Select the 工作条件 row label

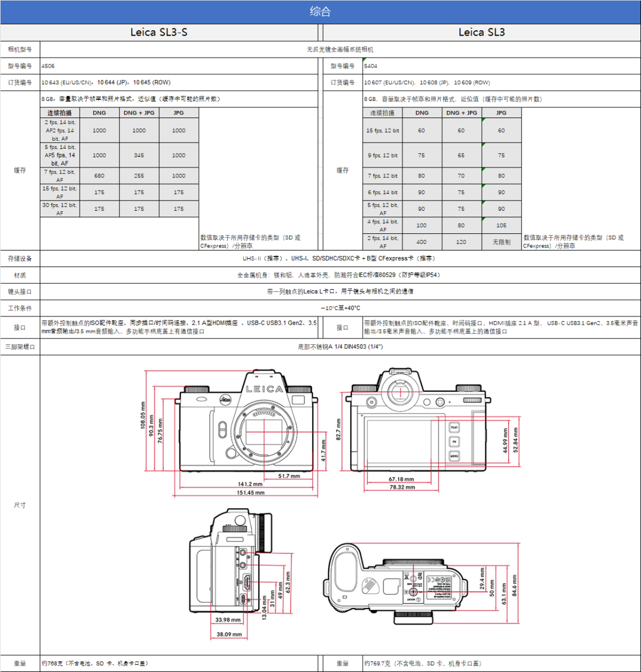point(20,308)
